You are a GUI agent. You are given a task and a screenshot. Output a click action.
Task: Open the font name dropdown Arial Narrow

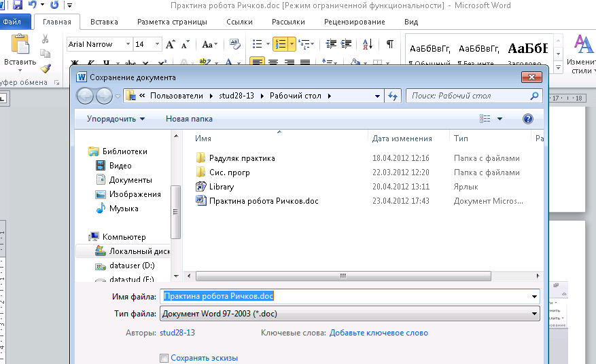[x=128, y=44]
